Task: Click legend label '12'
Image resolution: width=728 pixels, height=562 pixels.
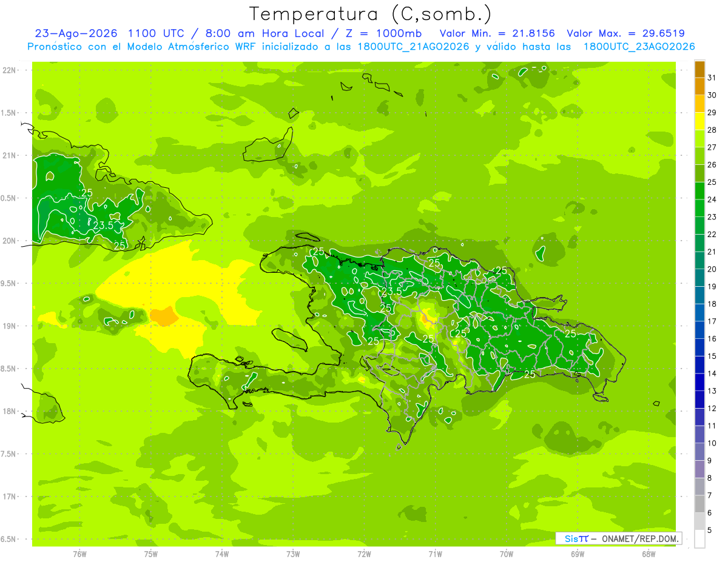Action: 712,408
